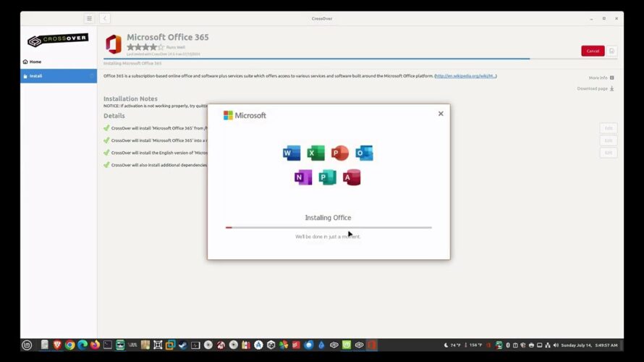Image resolution: width=644 pixels, height=362 pixels.
Task: Open the install log icon beside Cancel
Action: 611,51
